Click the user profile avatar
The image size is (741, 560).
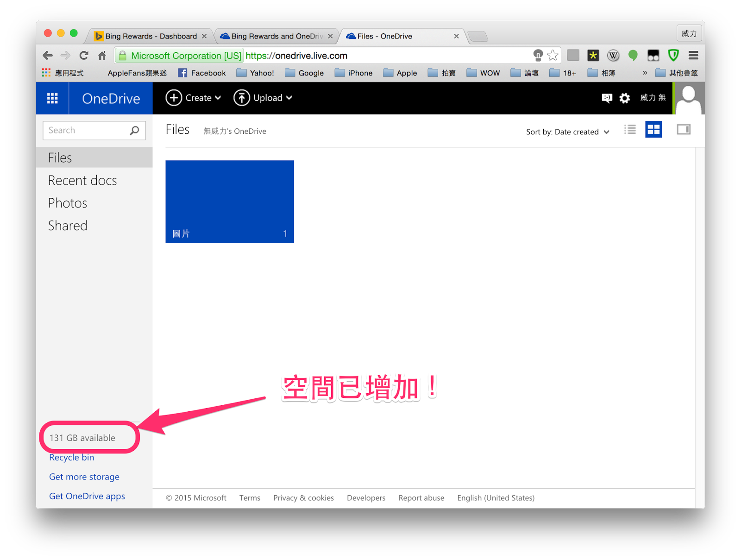pos(689,98)
